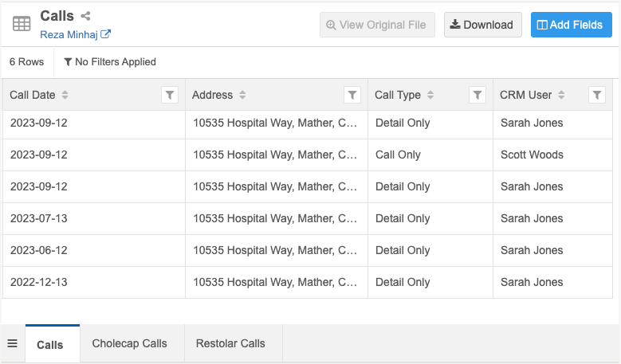Open the Address column filter
Screen dimensions: 621x364
(x=352, y=95)
